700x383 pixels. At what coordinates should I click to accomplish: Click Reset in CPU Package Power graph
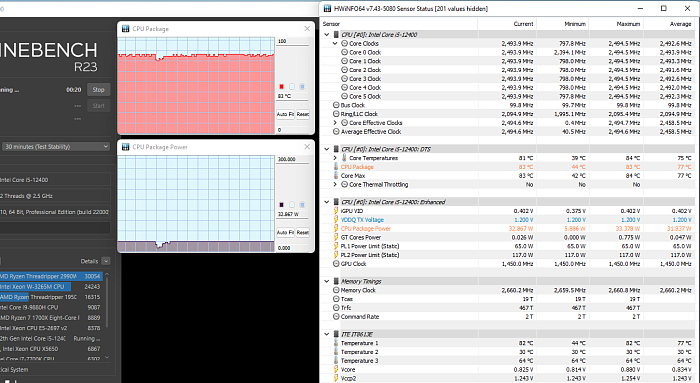tap(303, 233)
